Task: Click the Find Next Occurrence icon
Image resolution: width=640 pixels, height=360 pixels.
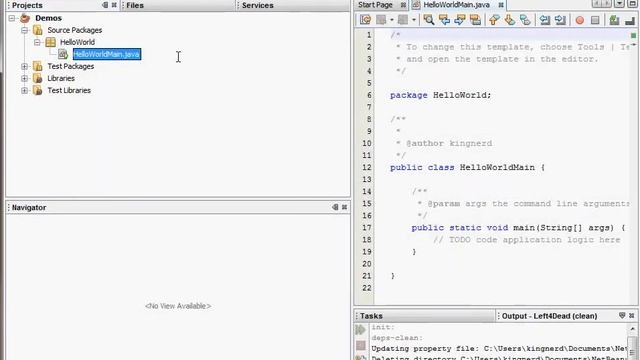Action: (x=460, y=20)
